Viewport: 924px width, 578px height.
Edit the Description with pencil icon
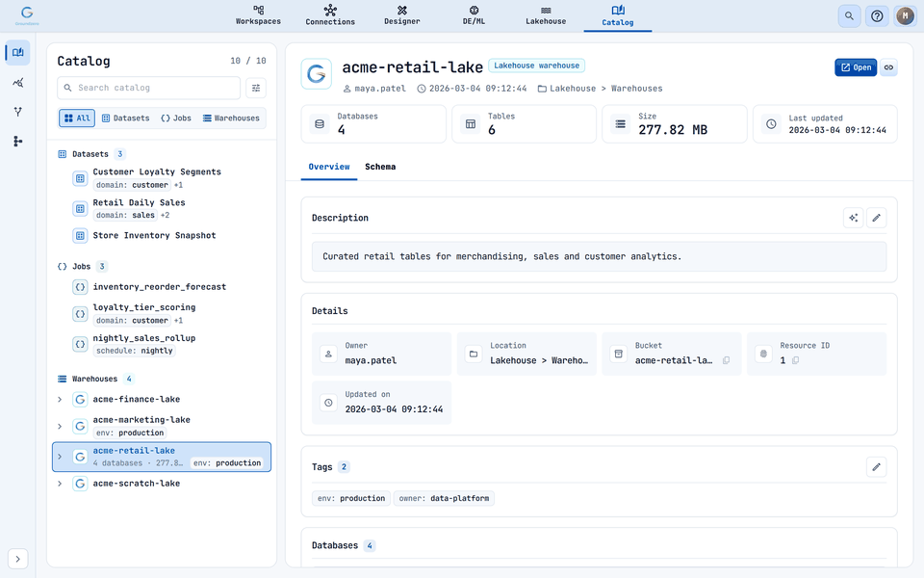pyautogui.click(x=876, y=218)
